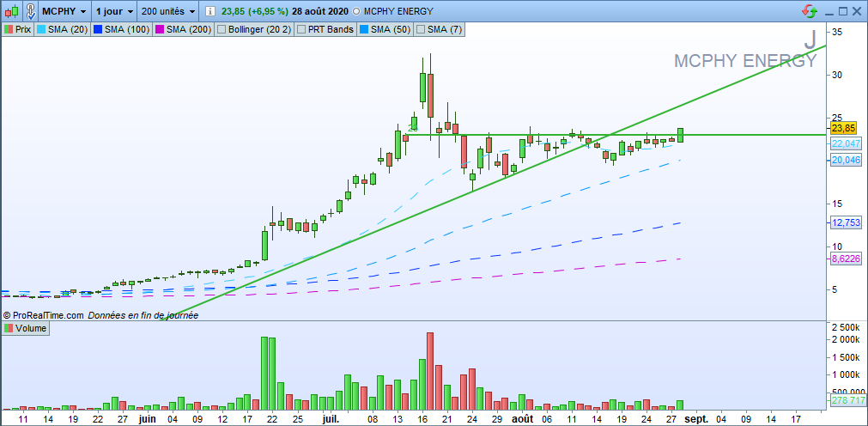Click the info icon beside the price
868x426 pixels.
point(210,11)
